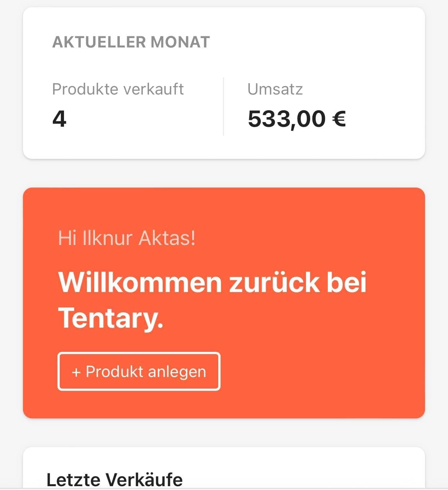448x490 pixels.
Task: Open the 'Letzte Verkäufe' section heading
Action: point(114,479)
